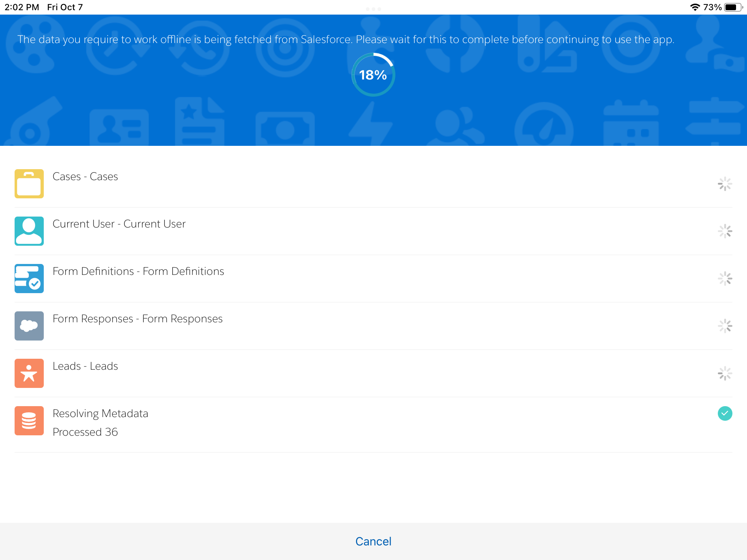Tap the Form Definitions loading spinner
Screen dimensions: 747x560
pyautogui.click(x=725, y=279)
